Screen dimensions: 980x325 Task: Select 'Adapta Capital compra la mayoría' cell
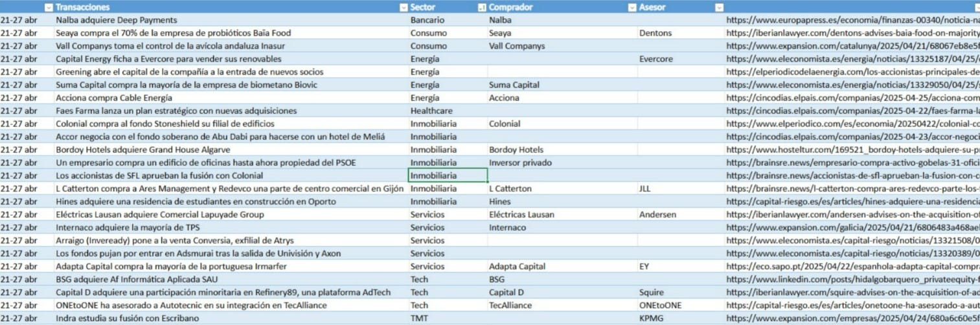(x=231, y=266)
